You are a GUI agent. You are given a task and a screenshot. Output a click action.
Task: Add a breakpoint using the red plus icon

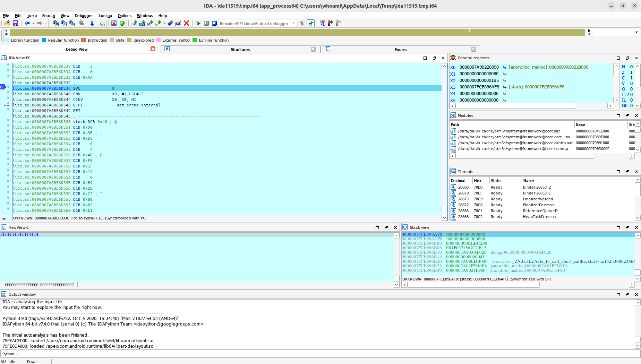330,23
